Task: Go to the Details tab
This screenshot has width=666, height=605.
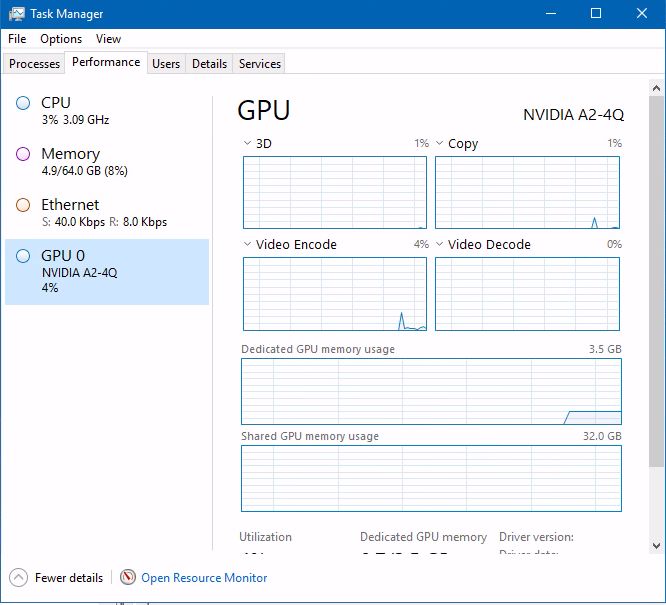Action: (209, 64)
